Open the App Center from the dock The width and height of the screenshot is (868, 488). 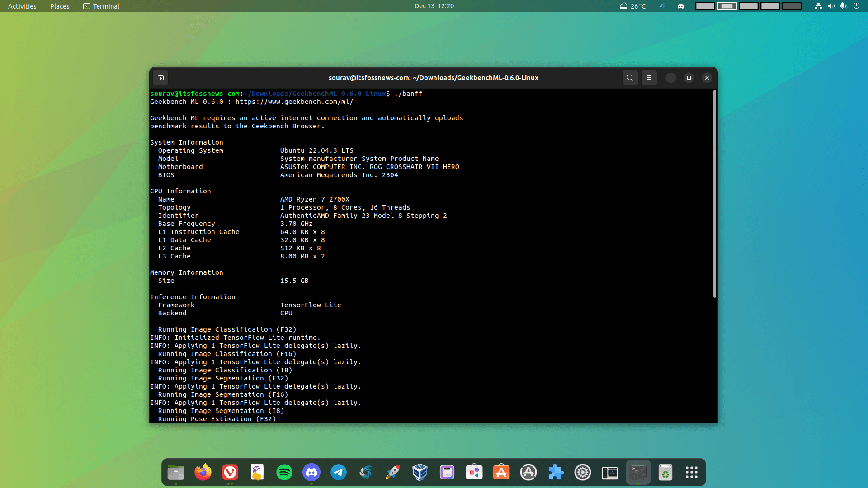click(x=501, y=472)
